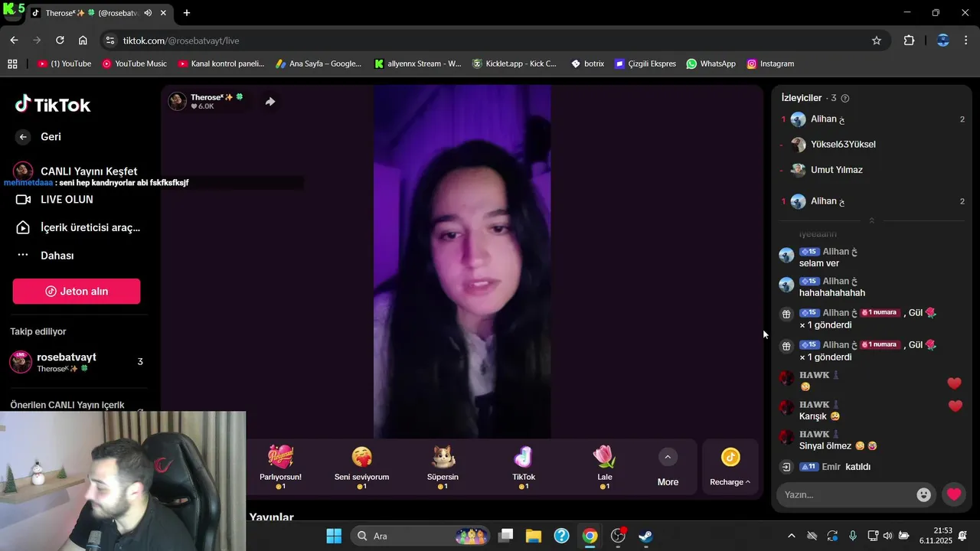Switch to the Therose TikTok tab
This screenshot has width=980, height=551.
point(100,13)
